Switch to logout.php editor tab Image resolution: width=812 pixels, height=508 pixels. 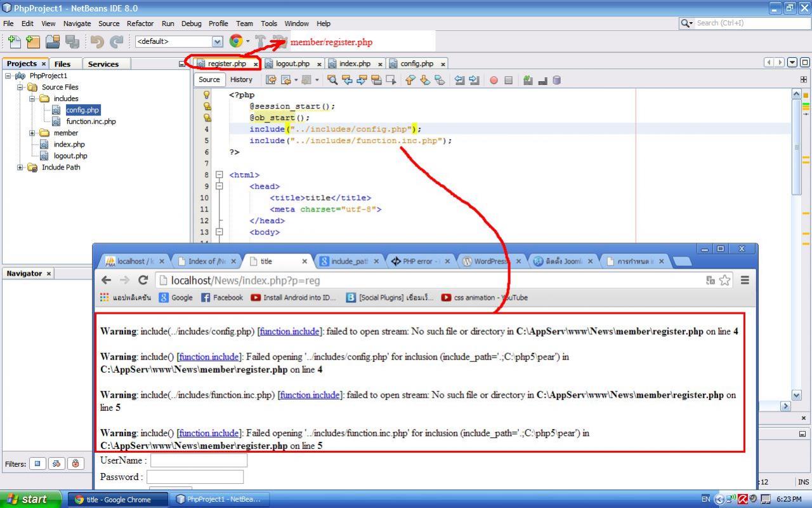pyautogui.click(x=292, y=63)
